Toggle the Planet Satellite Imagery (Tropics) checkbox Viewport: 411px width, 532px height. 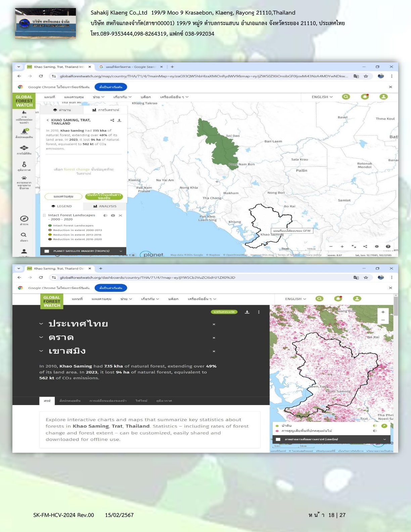[47, 251]
